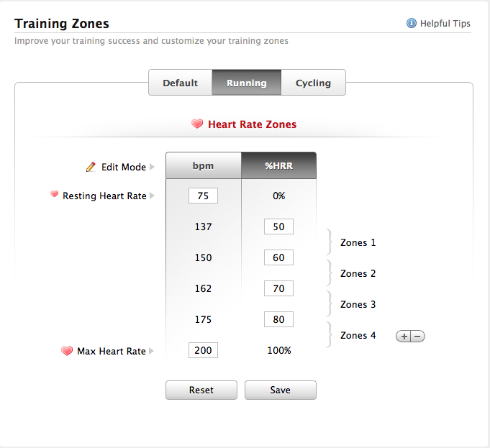Viewport: 490px width, 448px height.
Task: Click the Resting Heart Rate heart icon
Action: [54, 195]
